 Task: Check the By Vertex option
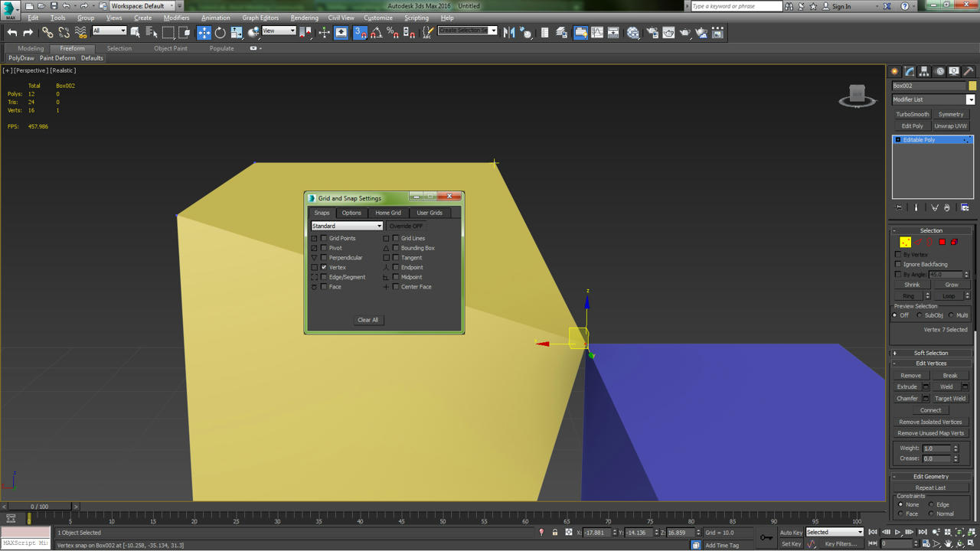[x=898, y=254]
